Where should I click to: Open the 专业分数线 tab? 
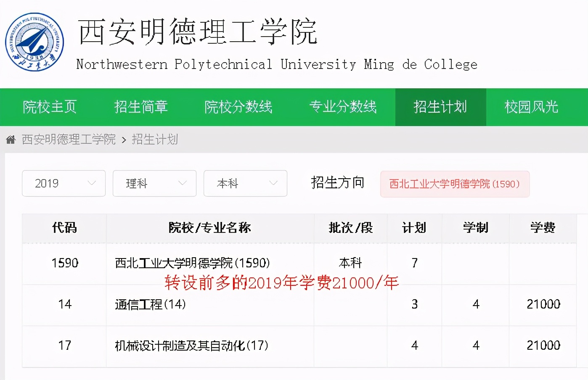[344, 107]
